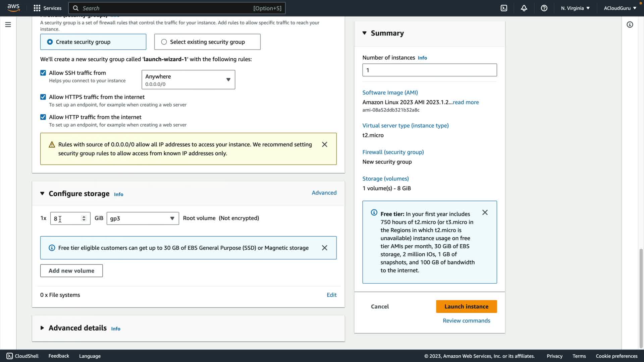The height and width of the screenshot is (362, 644).
Task: Click the root volume size stepper arrows
Action: click(84, 219)
